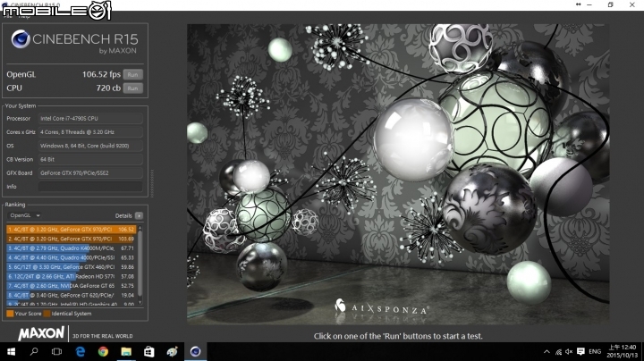This screenshot has height=361, width=644.
Task: Switch input language via ENG indicator
Action: [595, 351]
